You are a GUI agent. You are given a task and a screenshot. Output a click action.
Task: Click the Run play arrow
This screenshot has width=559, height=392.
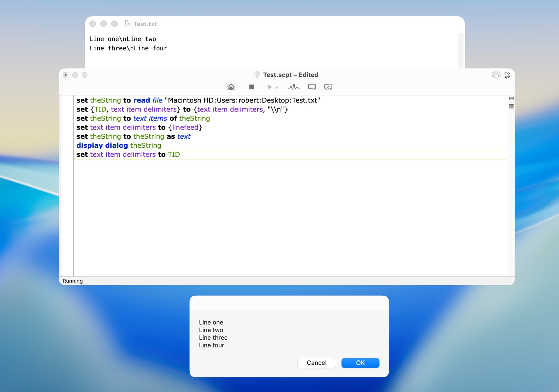(x=270, y=87)
